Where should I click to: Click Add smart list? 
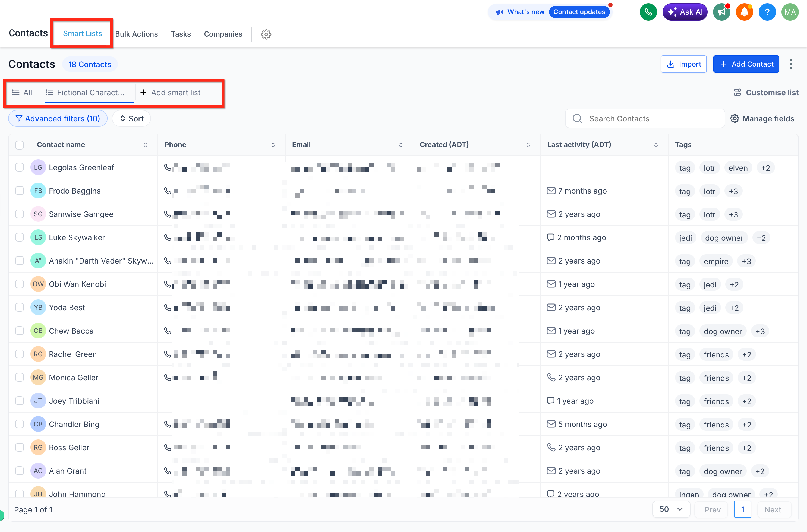[170, 93]
